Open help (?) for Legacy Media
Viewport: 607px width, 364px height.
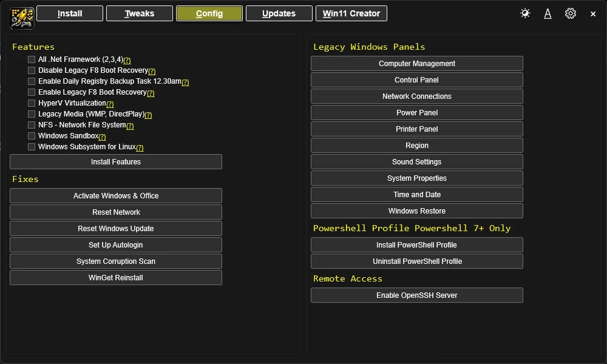coord(148,115)
